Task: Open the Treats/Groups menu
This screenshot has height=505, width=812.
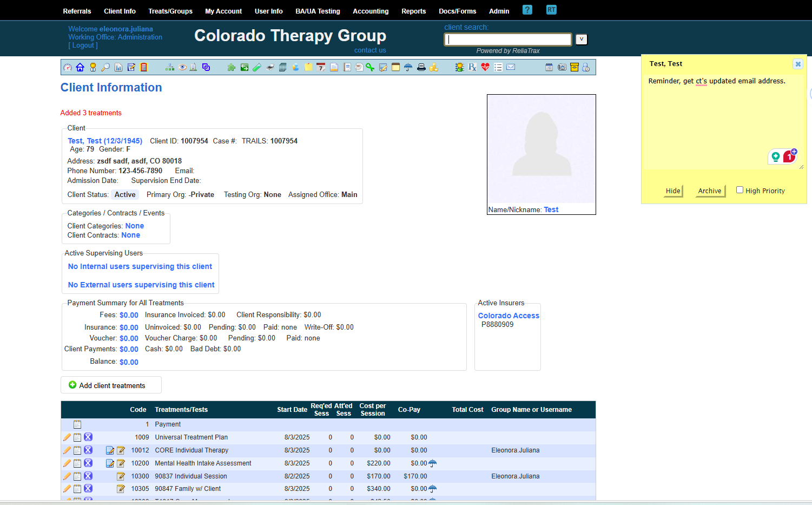Action: point(170,11)
